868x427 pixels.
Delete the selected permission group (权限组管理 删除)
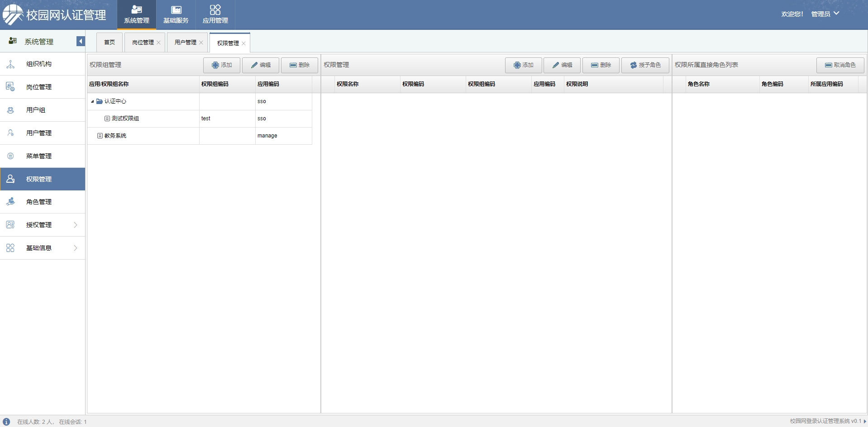click(x=300, y=65)
